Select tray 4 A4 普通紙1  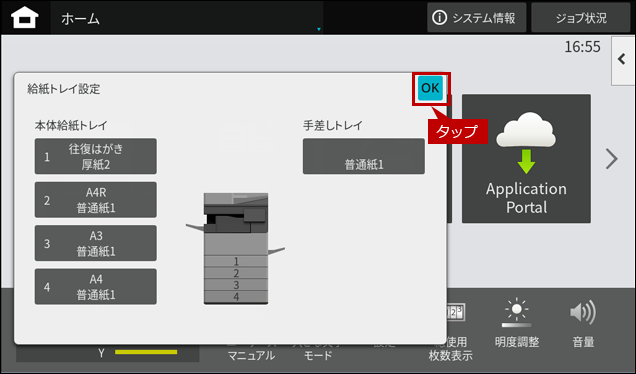(96, 286)
